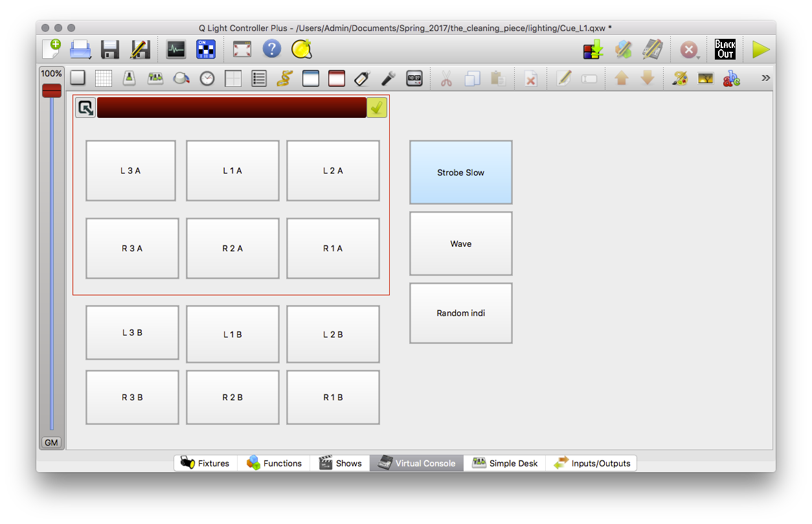The image size is (812, 524).
Task: Open the DIP switch address tool
Action: tap(206, 49)
